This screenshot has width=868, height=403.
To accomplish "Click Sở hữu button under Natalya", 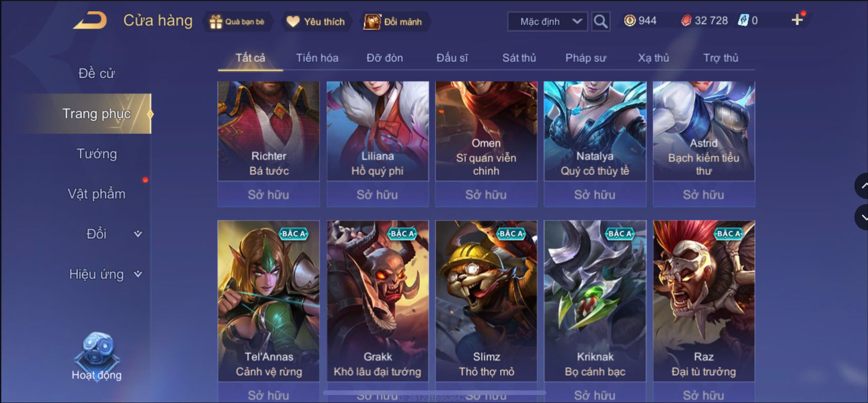I will tap(595, 194).
